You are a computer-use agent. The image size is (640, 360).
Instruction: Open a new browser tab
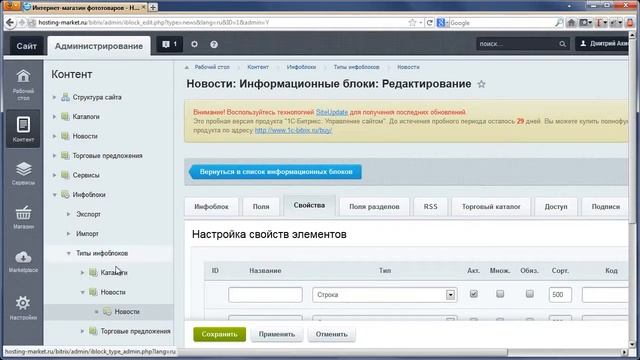(x=153, y=7)
